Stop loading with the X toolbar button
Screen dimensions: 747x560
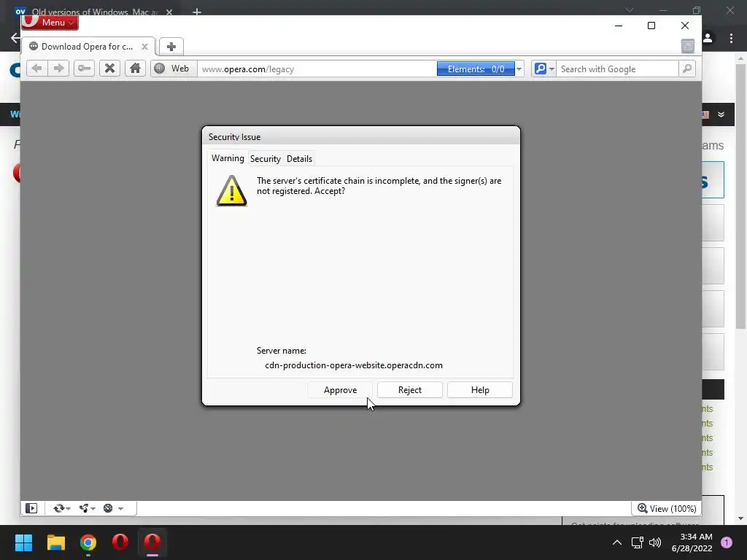[109, 69]
